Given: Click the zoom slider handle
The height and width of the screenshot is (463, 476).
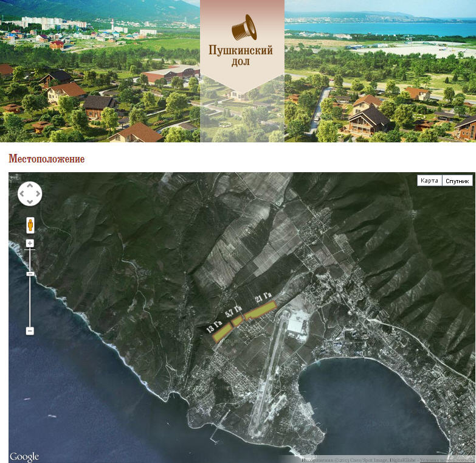Looking at the screenshot, I should (x=30, y=274).
